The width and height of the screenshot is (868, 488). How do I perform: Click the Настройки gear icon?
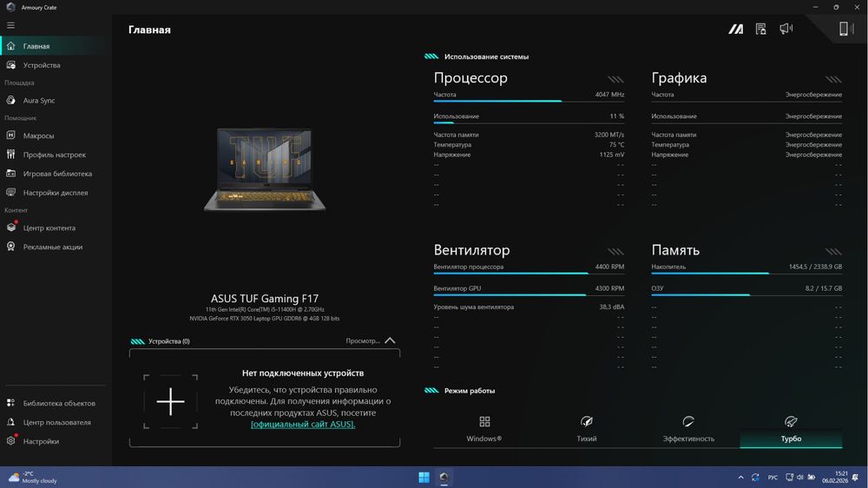[x=10, y=441]
